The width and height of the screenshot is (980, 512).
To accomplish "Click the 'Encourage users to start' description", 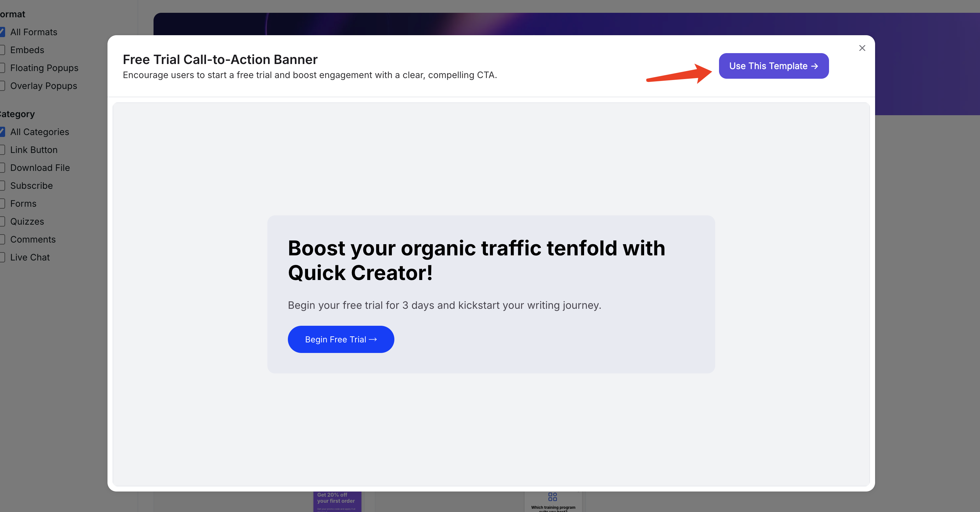I will coord(310,75).
